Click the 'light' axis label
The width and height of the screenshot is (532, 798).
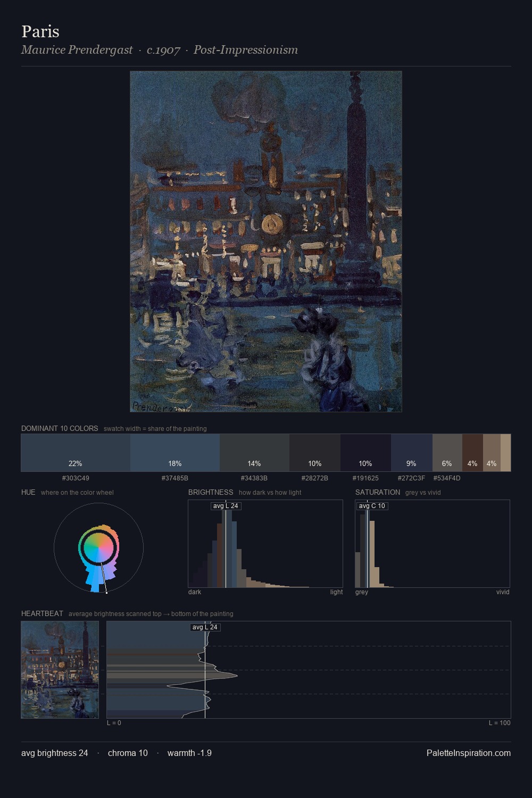point(336,592)
